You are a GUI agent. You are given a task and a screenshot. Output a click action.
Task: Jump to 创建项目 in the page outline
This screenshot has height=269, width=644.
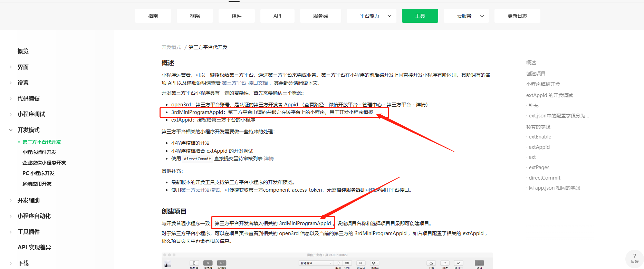pos(536,74)
